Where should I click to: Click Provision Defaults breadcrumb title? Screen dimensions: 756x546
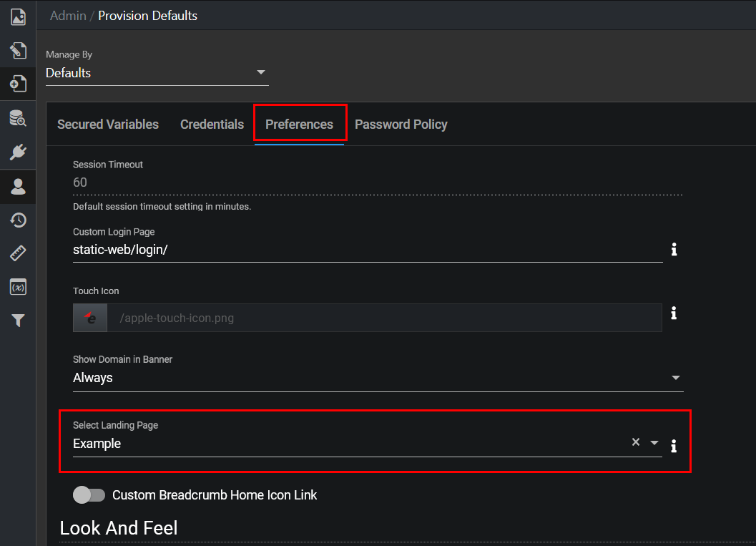click(x=147, y=16)
